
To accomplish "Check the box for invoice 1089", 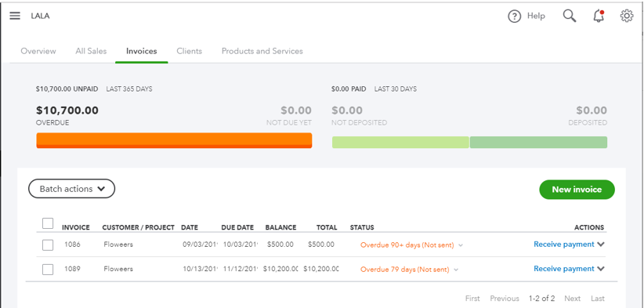I will pyautogui.click(x=48, y=270).
